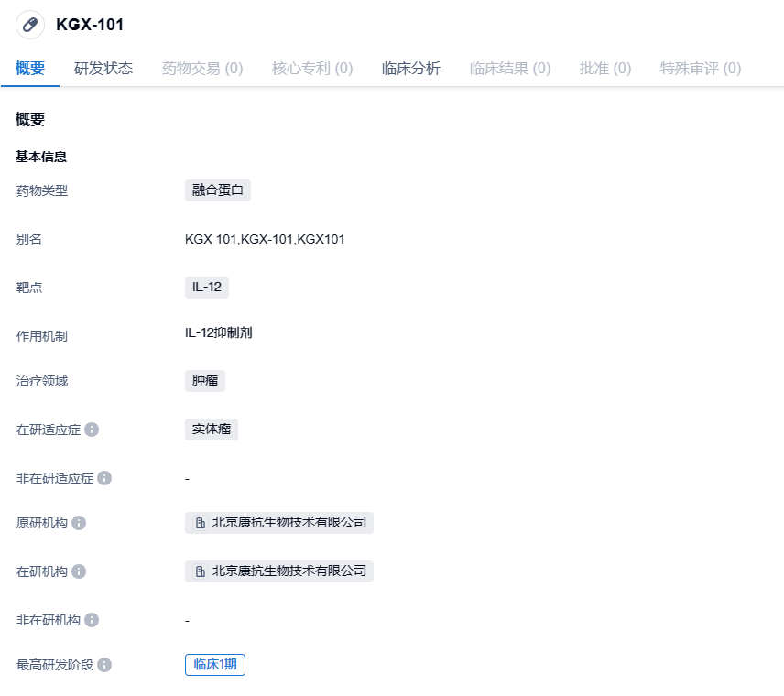Viewport: 784px width, 696px height.
Task: Switch to the 研发状态 tab
Action: (103, 68)
